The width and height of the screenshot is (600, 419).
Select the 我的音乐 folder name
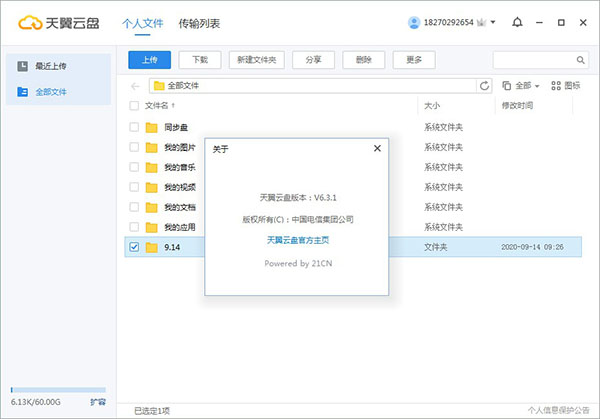[x=180, y=167]
